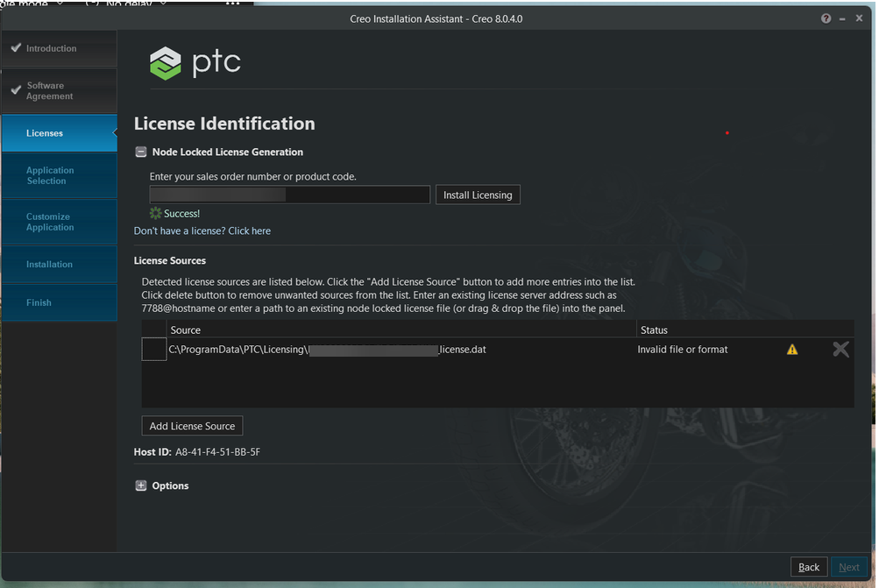The image size is (879, 588).
Task: Expand the Options section
Action: click(x=140, y=485)
